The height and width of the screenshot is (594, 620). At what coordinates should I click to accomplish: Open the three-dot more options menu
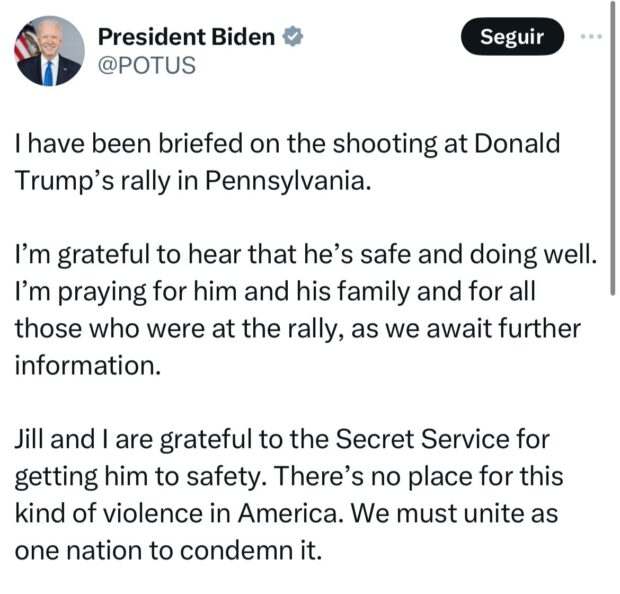pos(592,38)
